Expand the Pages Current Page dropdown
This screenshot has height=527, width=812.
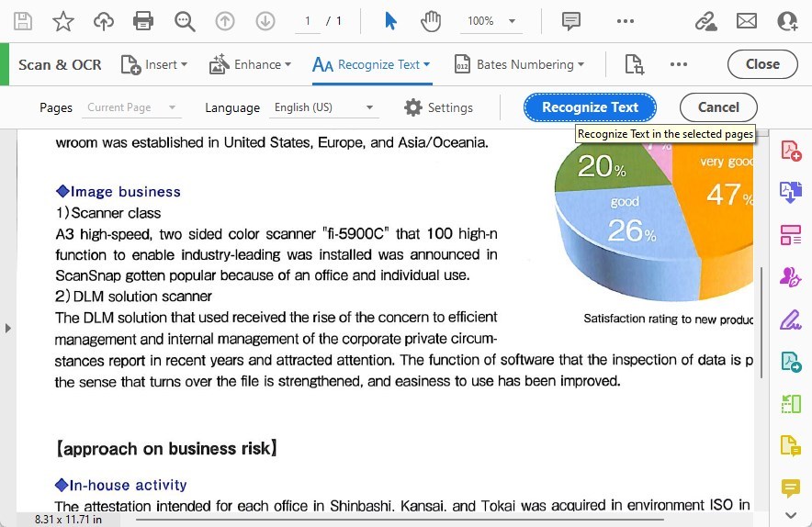click(131, 107)
